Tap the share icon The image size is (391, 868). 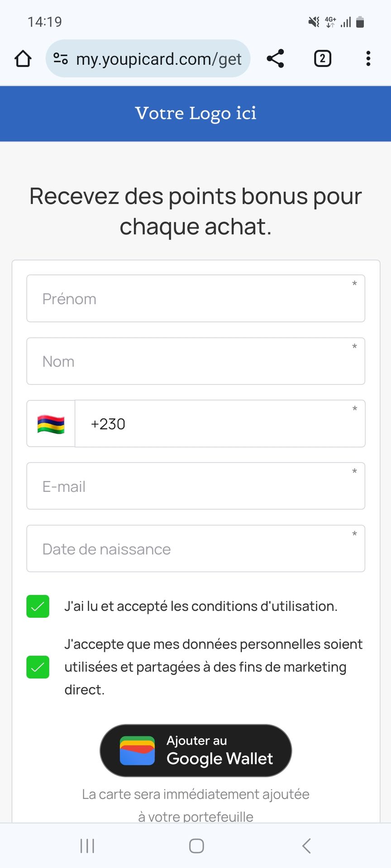[x=275, y=59]
